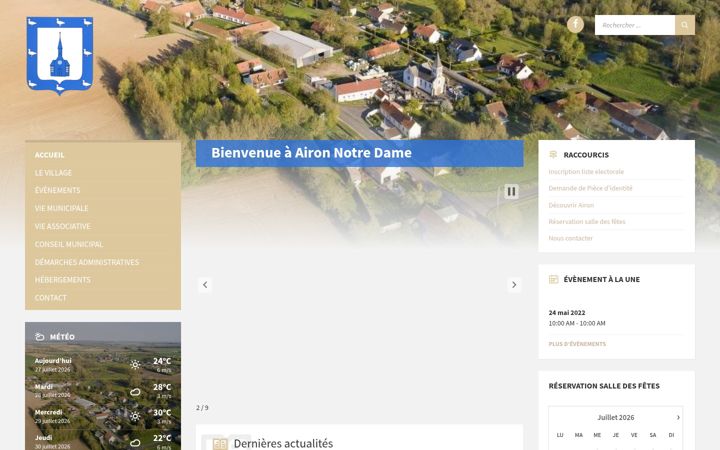Click the Évènement à la une icon
The image size is (720, 450).
click(x=553, y=279)
